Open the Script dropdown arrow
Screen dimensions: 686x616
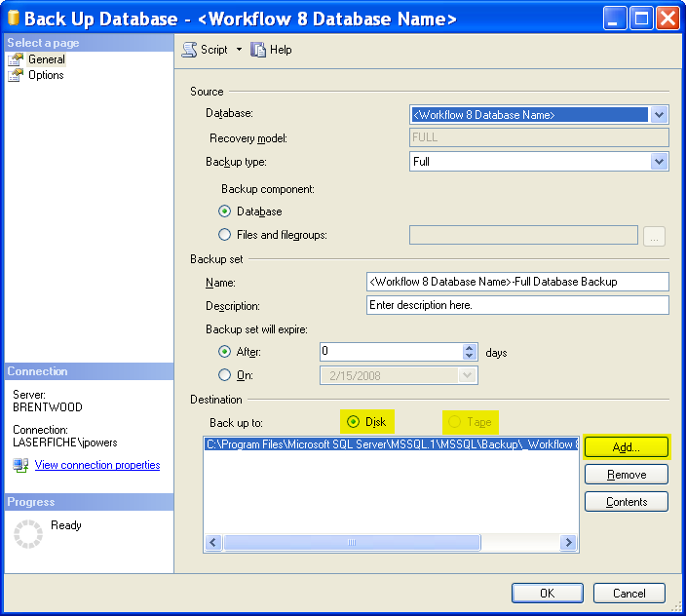239,50
